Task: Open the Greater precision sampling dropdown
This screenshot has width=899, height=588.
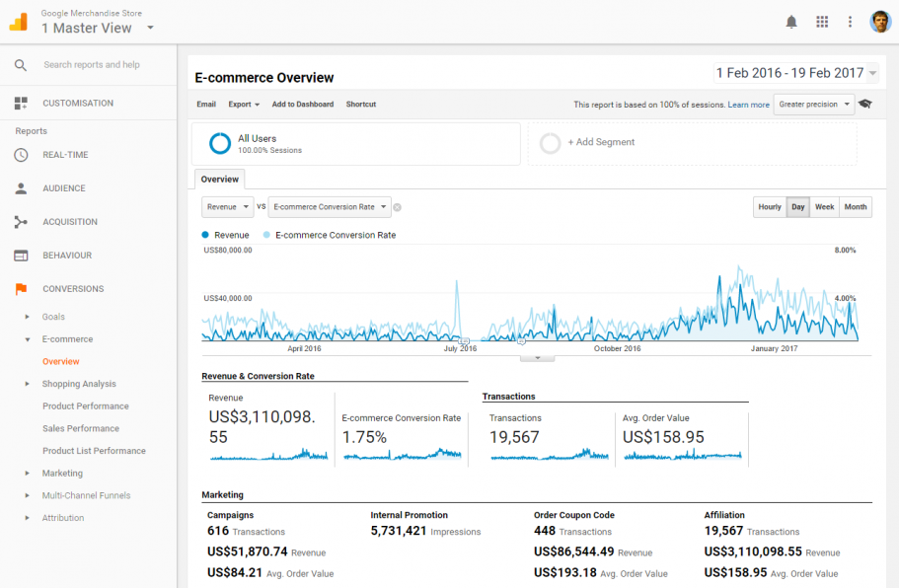Action: 813,104
